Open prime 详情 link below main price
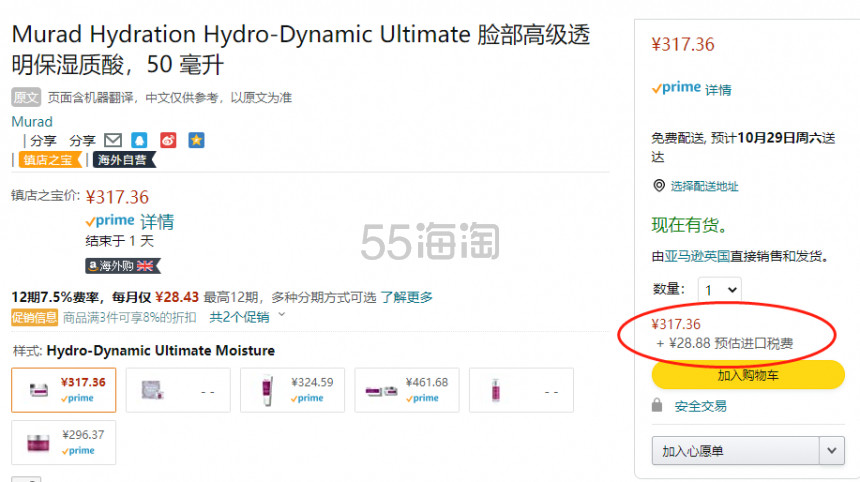860x482 pixels. pyautogui.click(x=129, y=221)
